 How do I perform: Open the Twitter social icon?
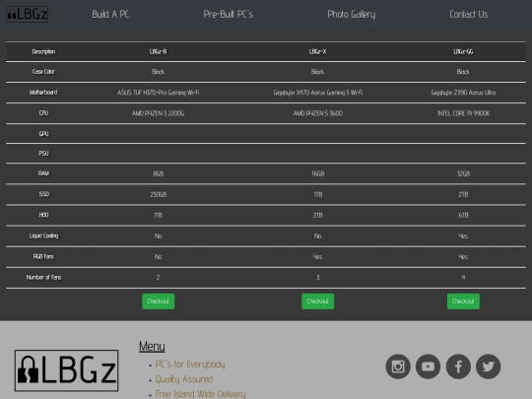click(x=489, y=366)
